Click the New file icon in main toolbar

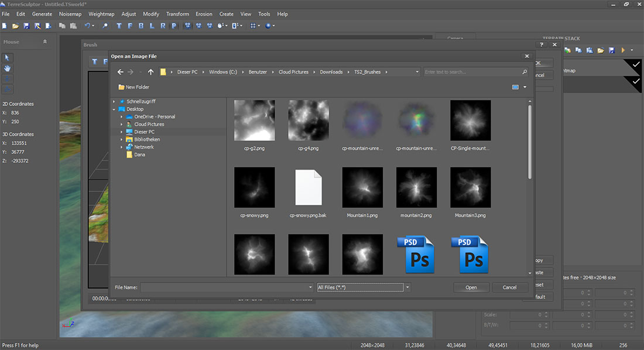5,26
